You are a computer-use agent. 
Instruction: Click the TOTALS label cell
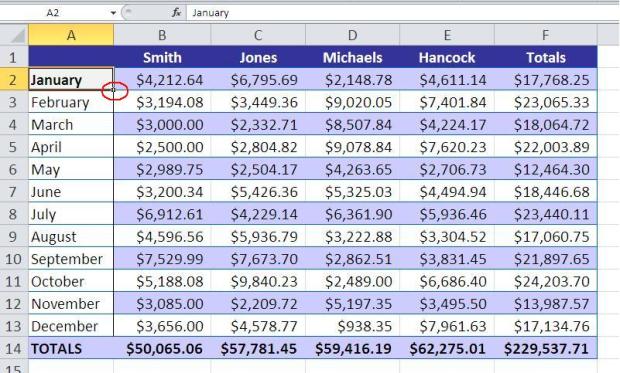71,348
